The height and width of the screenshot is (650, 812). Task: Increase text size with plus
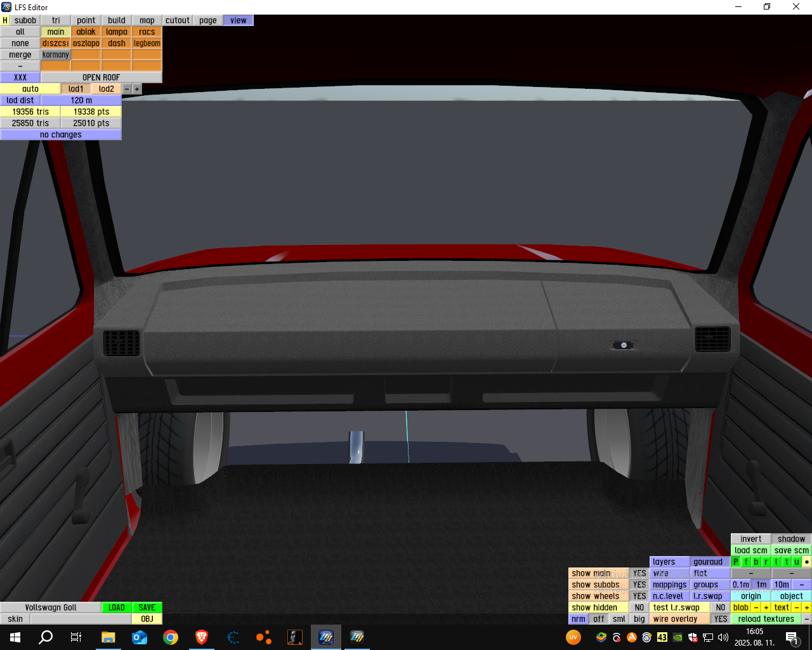click(807, 607)
